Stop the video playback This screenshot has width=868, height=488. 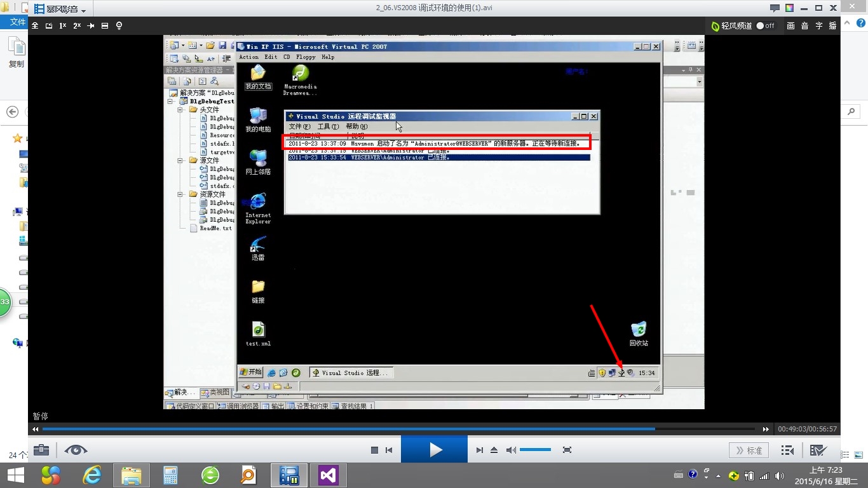click(x=374, y=450)
